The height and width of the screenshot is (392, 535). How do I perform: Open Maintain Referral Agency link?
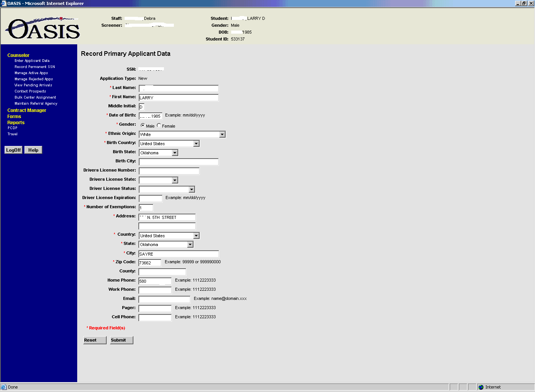coord(36,104)
